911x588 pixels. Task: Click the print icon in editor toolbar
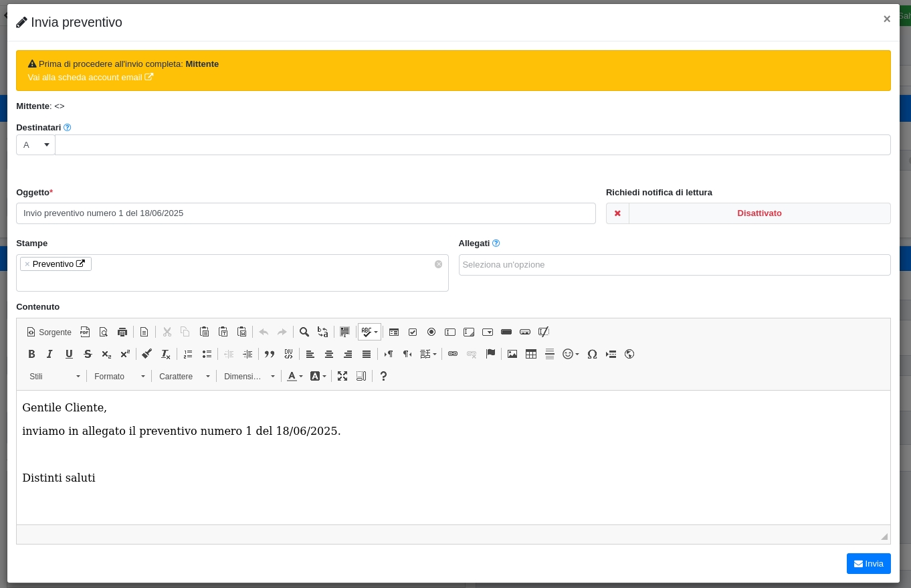coord(122,332)
